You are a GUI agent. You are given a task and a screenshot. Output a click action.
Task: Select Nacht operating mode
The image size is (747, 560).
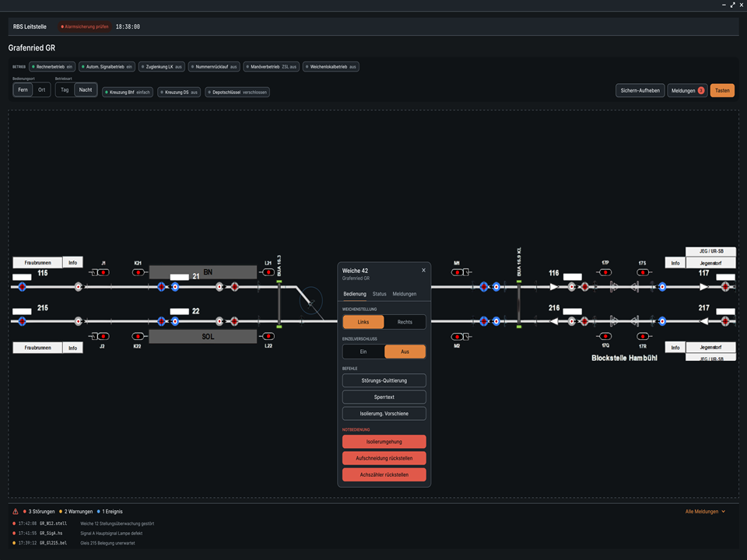tap(86, 89)
